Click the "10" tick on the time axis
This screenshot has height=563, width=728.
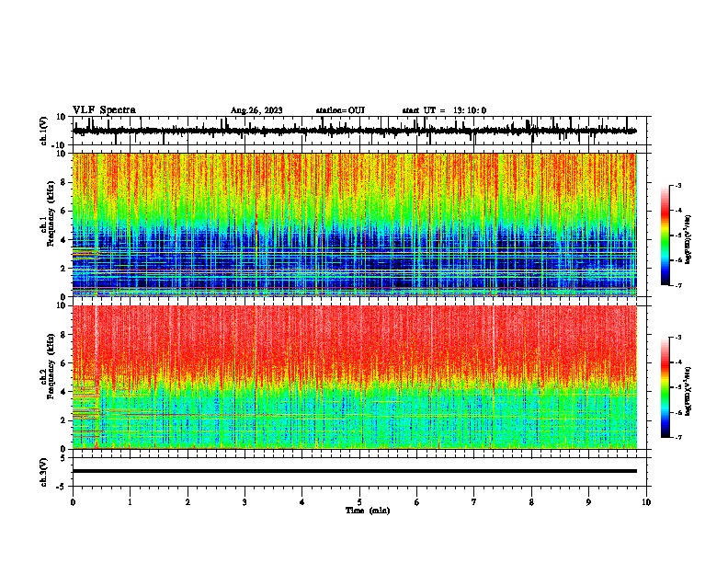(x=646, y=502)
